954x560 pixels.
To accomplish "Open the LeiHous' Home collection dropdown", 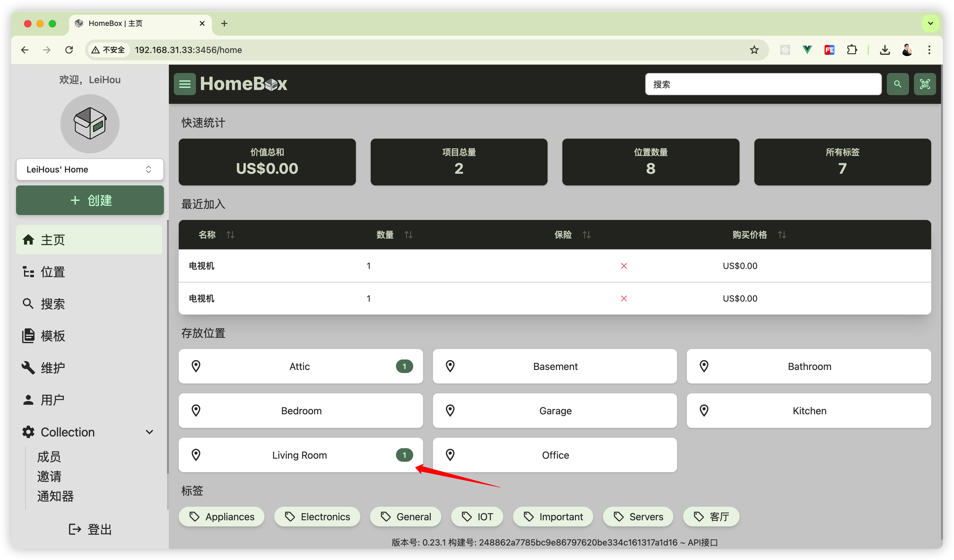I will (x=90, y=169).
